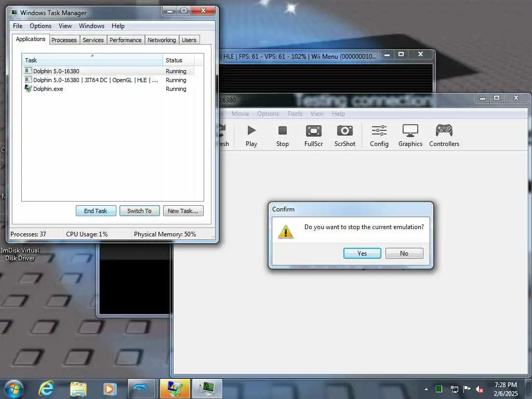This screenshot has width=532, height=399.
Task: Click the green CPU meter tray icon
Action: pos(438,389)
